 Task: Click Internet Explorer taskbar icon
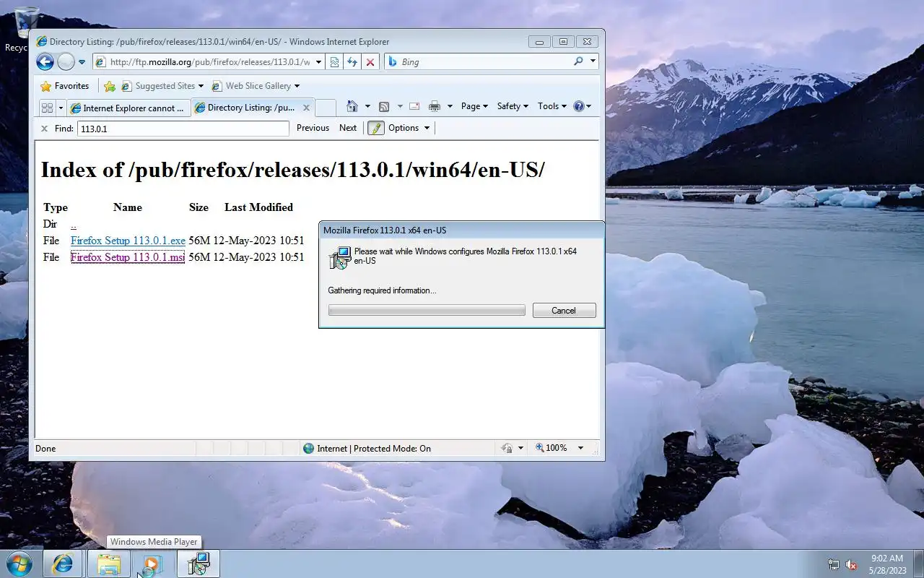pos(63,564)
